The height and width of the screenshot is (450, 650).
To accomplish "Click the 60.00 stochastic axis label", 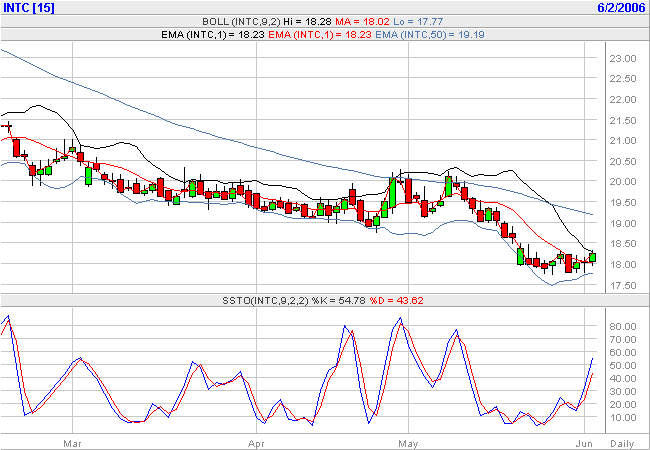I will coord(623,353).
